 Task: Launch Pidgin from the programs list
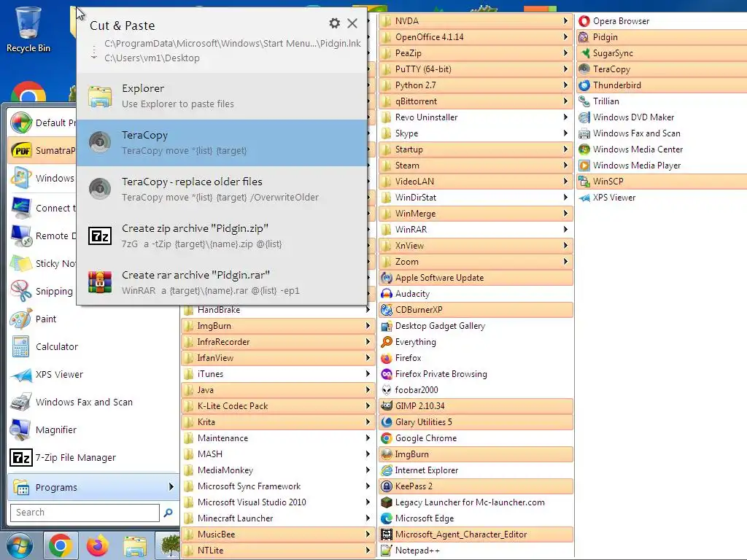point(662,37)
